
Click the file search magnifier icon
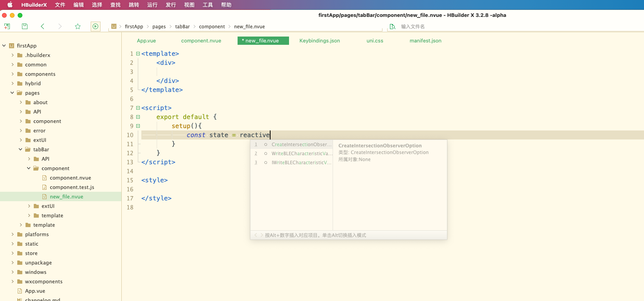tap(392, 26)
